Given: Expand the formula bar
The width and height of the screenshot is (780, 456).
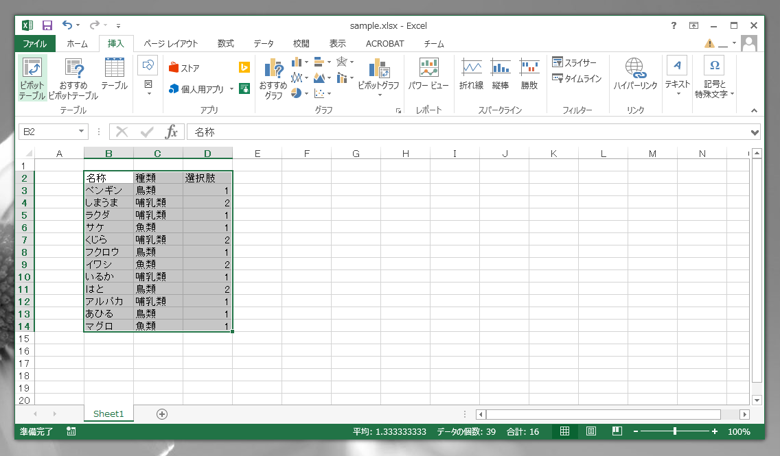Looking at the screenshot, I should pyautogui.click(x=755, y=132).
